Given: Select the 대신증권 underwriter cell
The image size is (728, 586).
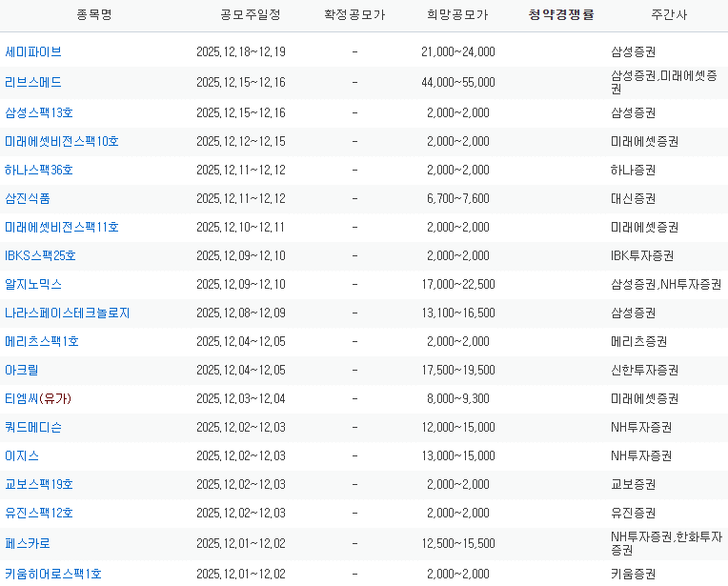Looking at the screenshot, I should pos(634,199).
